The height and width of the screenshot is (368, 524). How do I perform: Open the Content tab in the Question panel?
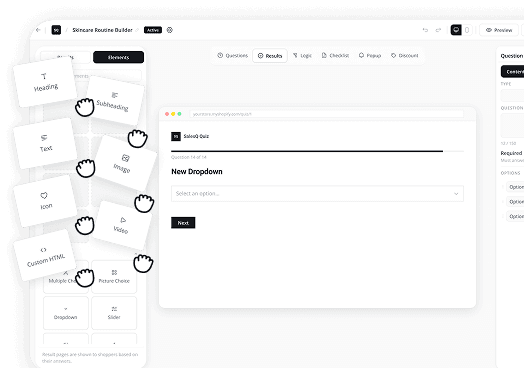[513, 72]
